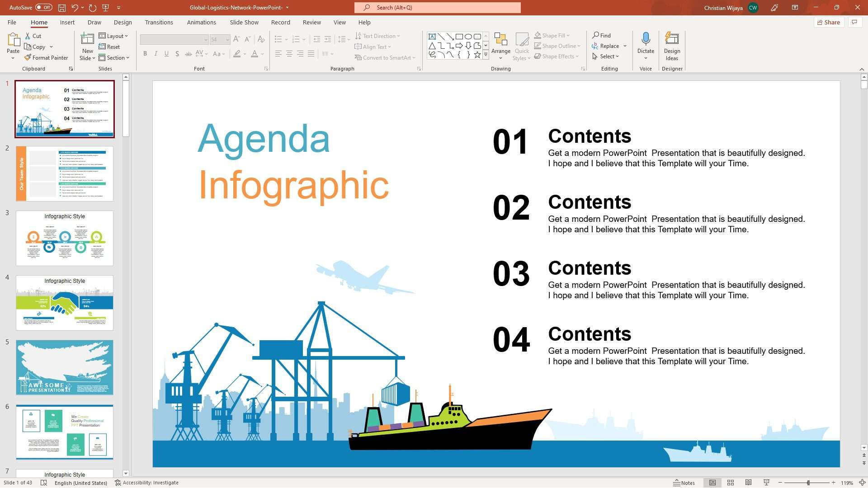Click the Paste clipboard icon

click(13, 40)
